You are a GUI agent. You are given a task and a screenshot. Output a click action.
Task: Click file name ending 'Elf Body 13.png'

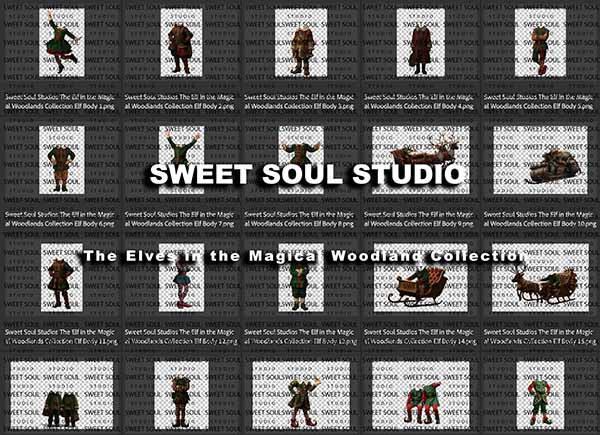click(300, 337)
